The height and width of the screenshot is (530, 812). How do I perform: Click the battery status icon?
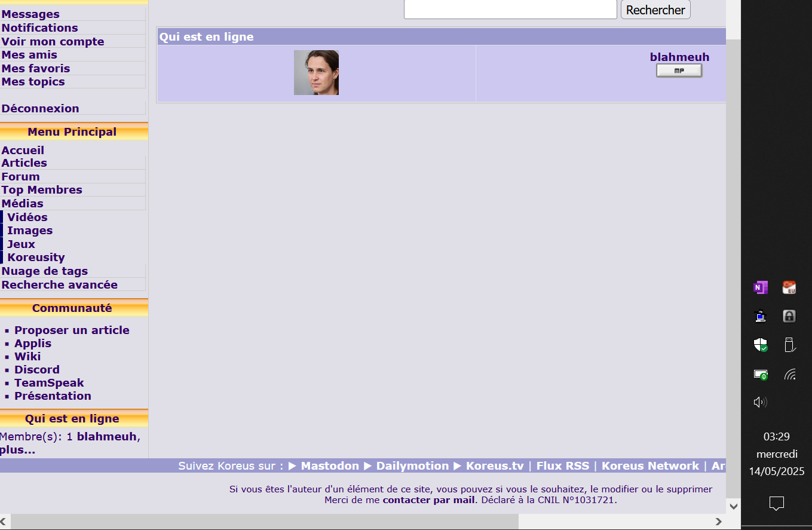click(x=760, y=375)
